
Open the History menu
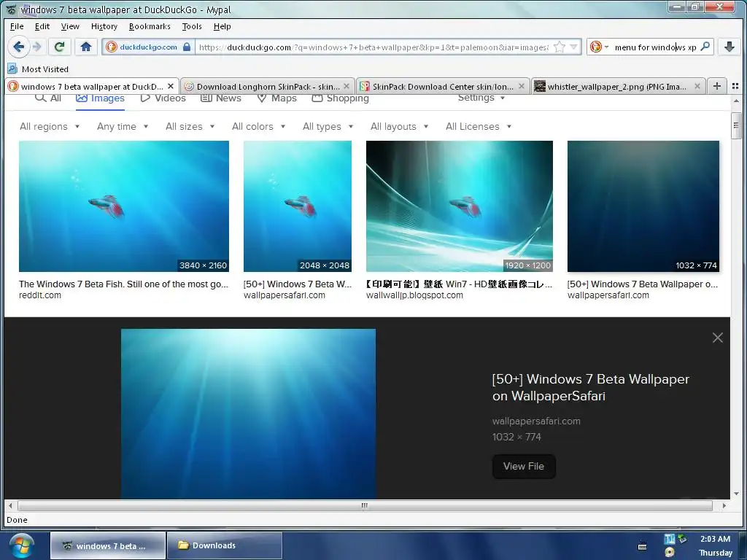pyautogui.click(x=104, y=26)
